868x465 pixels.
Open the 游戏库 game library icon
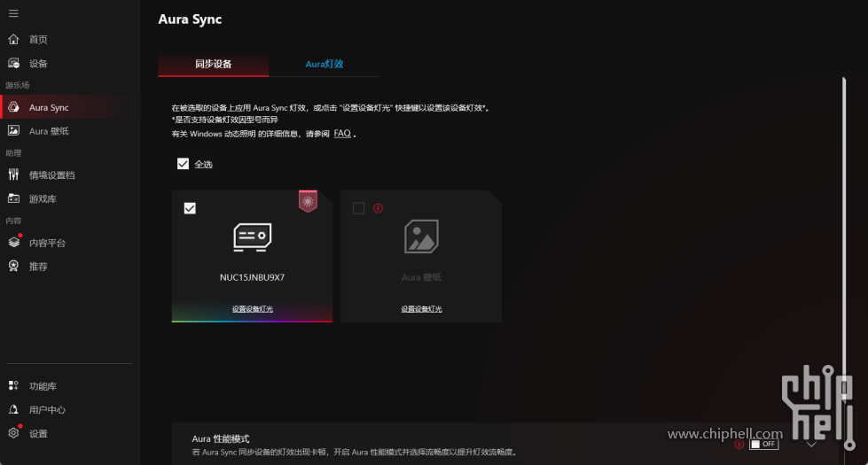coord(13,198)
